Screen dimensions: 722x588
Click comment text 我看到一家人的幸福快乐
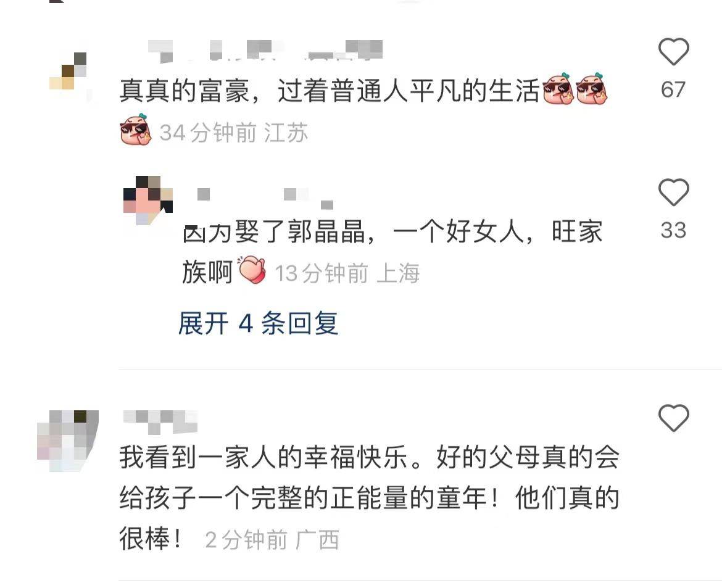click(x=264, y=457)
